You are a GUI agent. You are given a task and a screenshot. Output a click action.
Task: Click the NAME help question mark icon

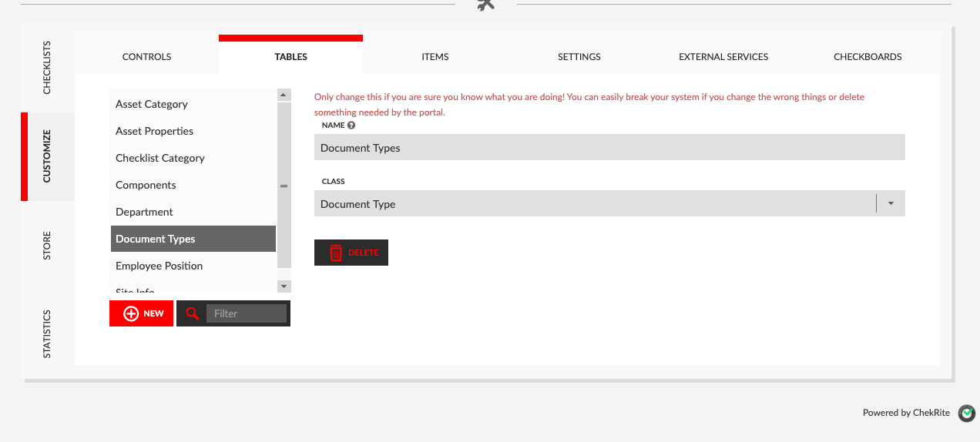pos(351,125)
